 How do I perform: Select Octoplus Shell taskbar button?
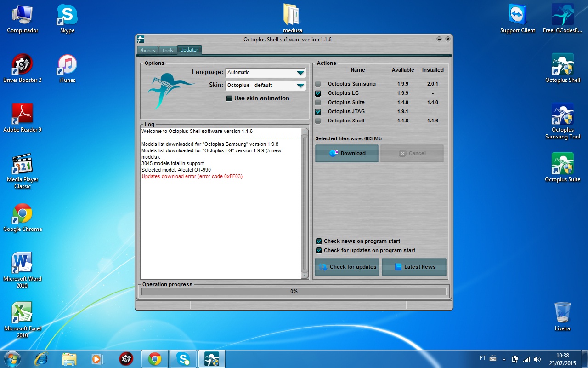212,359
